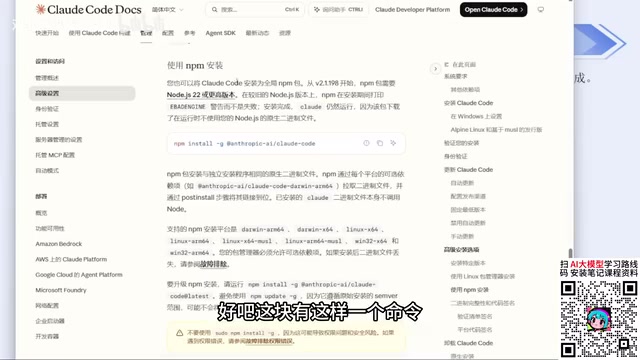Switch to the 资源 tab
Image resolution: width=640 pixels, height=360 pixels.
[285, 33]
